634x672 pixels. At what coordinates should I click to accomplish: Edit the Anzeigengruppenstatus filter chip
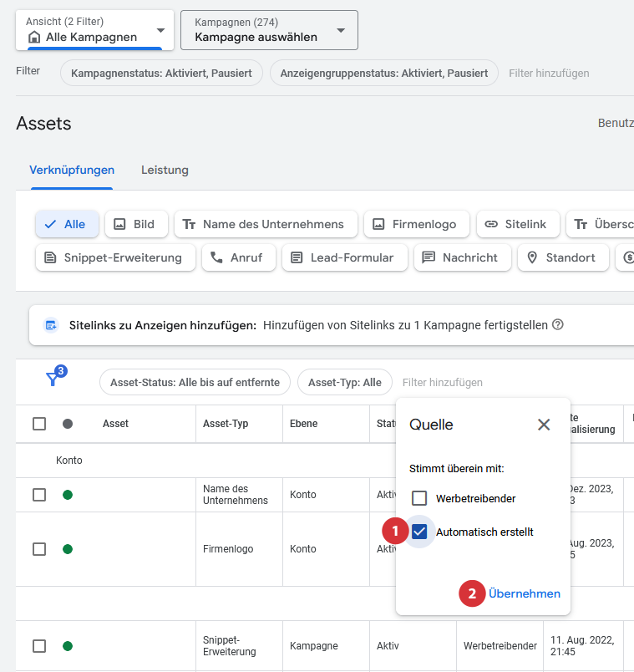click(x=384, y=73)
